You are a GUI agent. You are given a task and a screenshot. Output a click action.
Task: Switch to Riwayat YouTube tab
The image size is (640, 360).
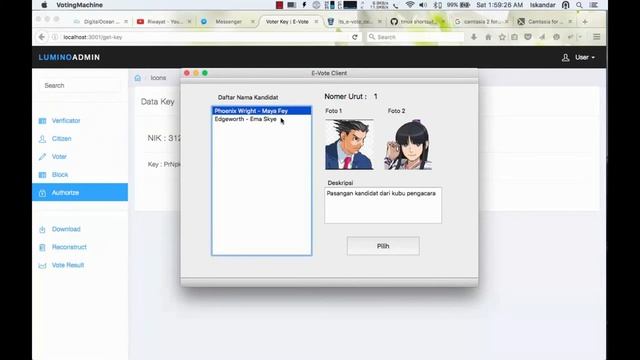[164, 22]
